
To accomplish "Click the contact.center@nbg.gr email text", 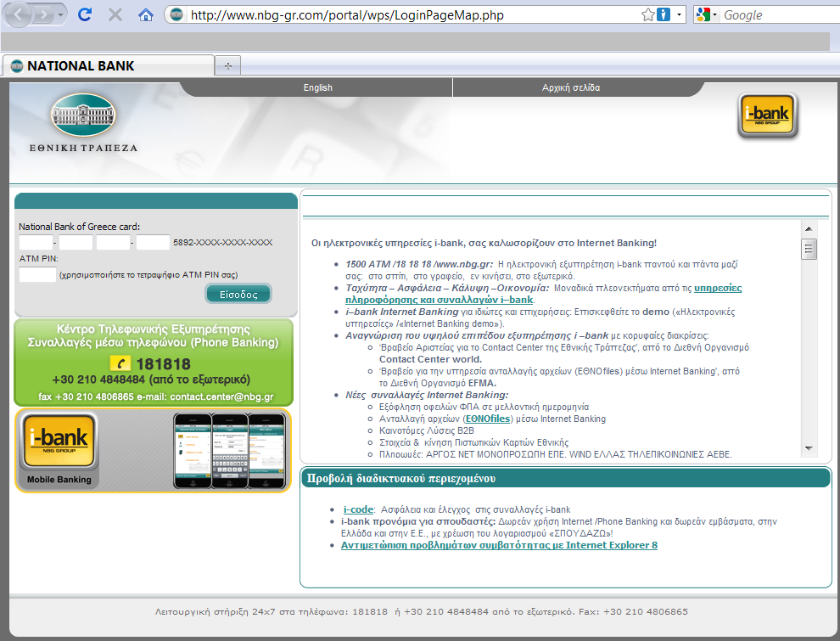I will click(x=221, y=396).
